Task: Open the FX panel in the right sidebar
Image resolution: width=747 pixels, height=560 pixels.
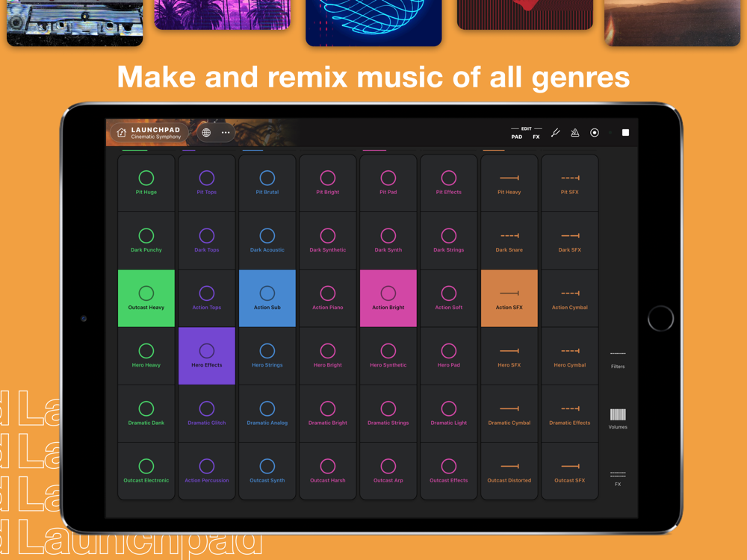Action: tap(618, 479)
